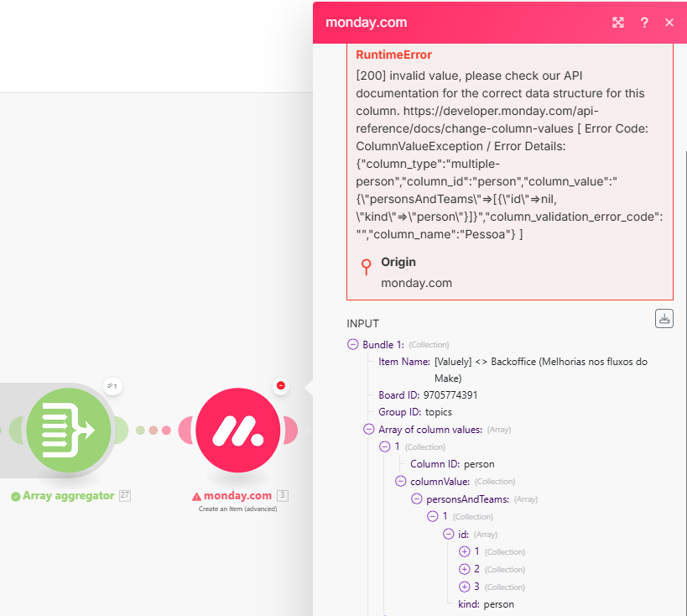Open help for the monday.com panel

click(x=644, y=23)
